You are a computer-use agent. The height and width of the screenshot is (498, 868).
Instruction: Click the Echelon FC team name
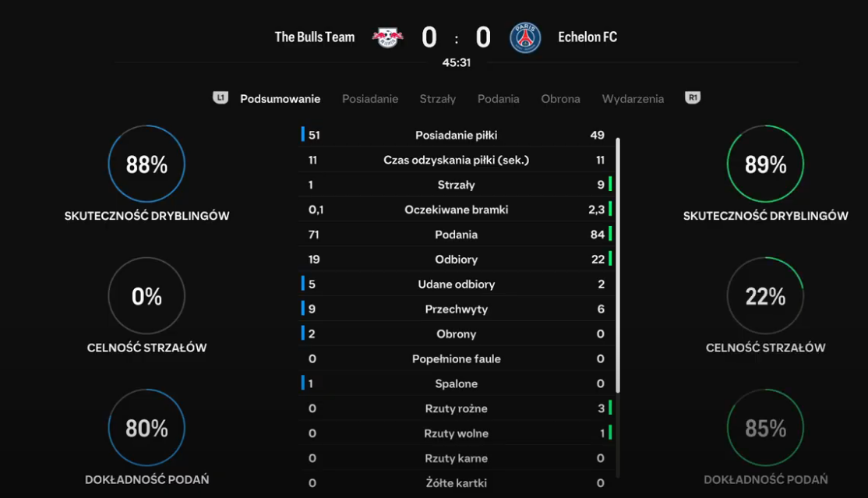(x=587, y=37)
